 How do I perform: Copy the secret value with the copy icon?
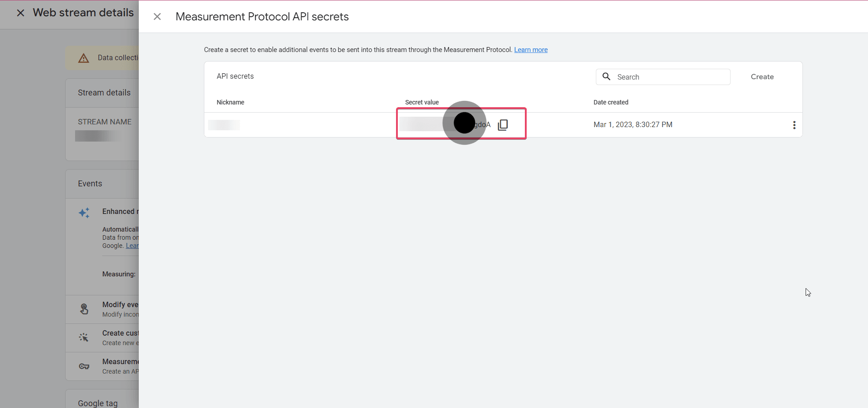[x=503, y=125]
